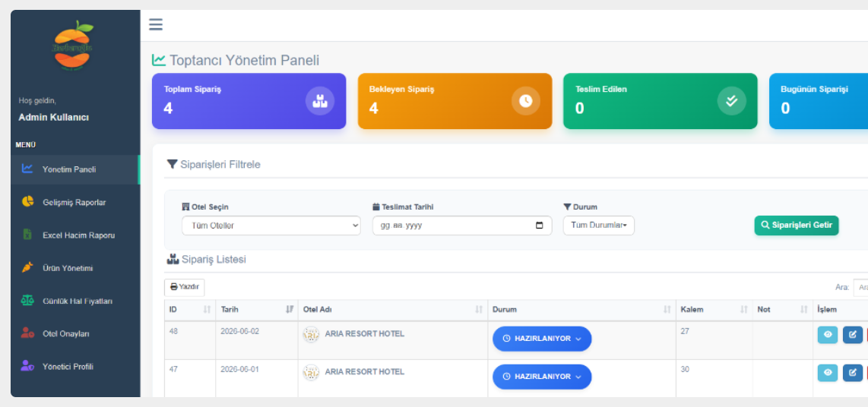Sort the table by ID column
This screenshot has width=868, height=407.
pos(190,310)
